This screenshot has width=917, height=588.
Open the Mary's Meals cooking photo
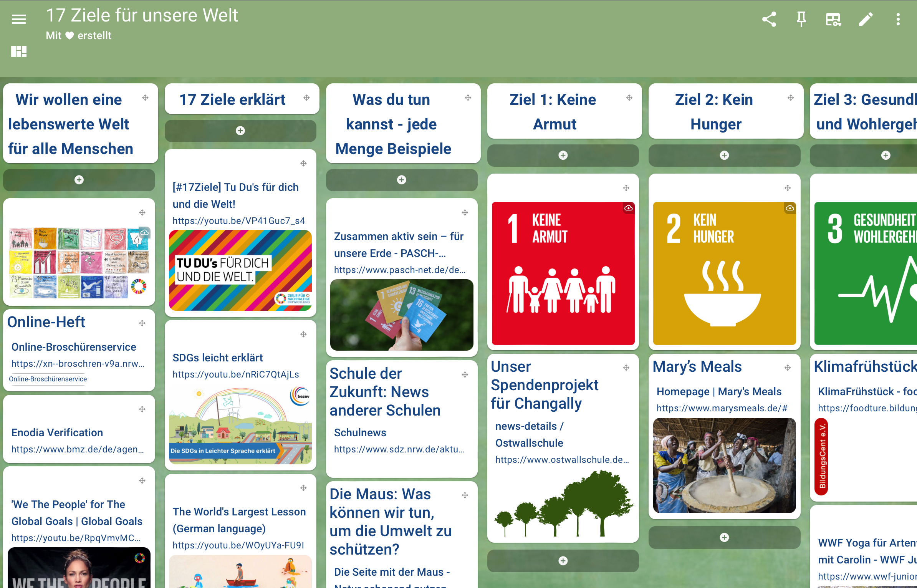click(724, 465)
